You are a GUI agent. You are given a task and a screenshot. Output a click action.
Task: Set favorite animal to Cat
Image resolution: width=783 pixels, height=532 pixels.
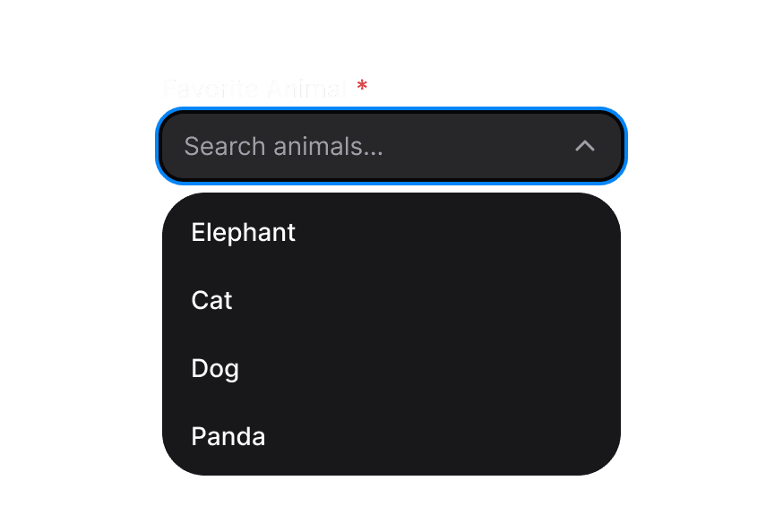coord(212,301)
